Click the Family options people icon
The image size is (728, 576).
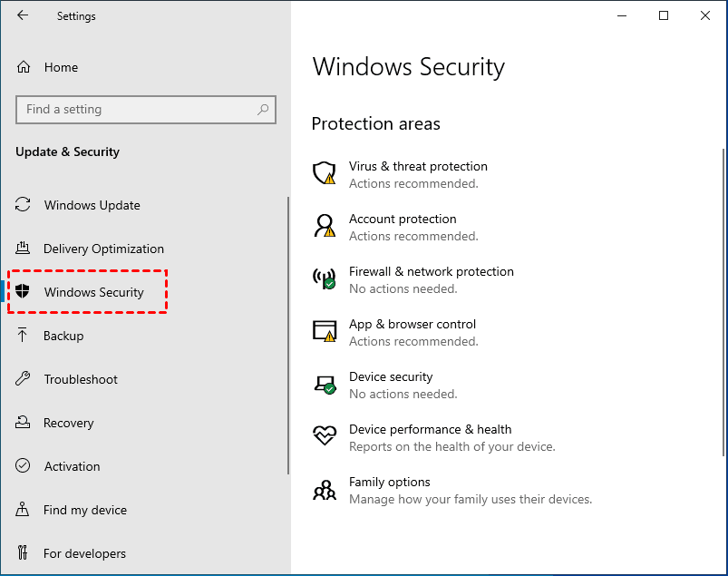coord(325,490)
